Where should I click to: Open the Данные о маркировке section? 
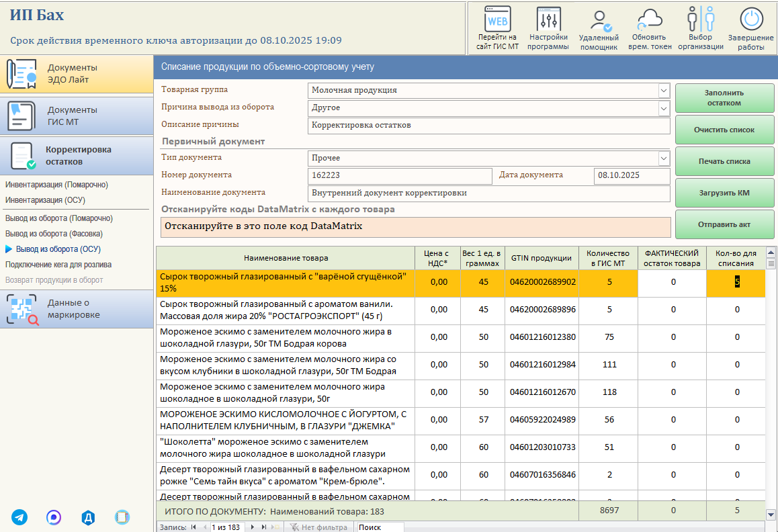pos(77,309)
